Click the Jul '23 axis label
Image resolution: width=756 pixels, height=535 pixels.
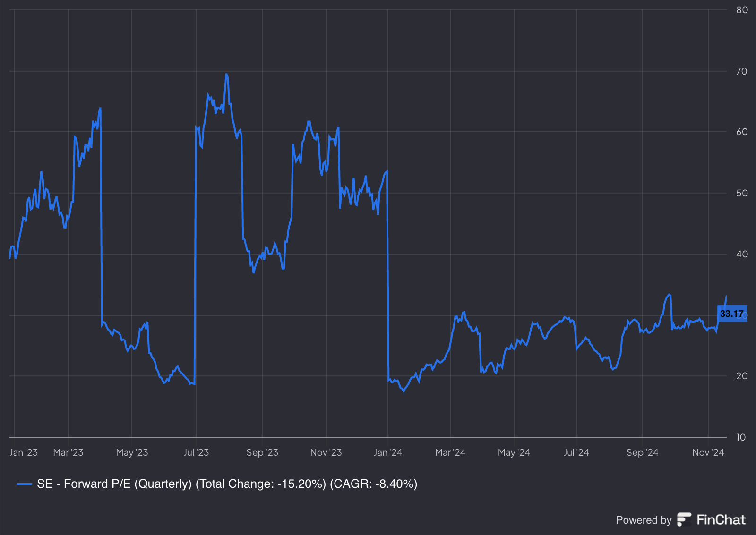click(196, 452)
